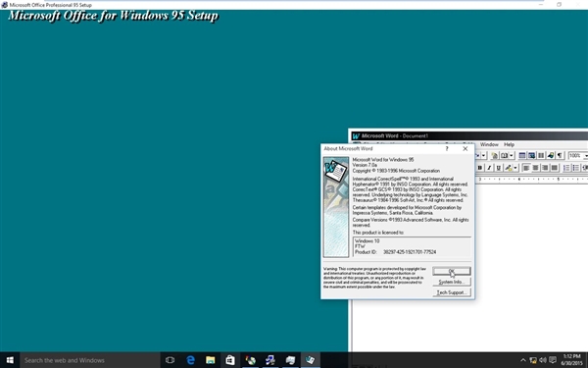This screenshot has height=368, width=588.
Task: Justify the paragraph in Word
Action: 554,168
